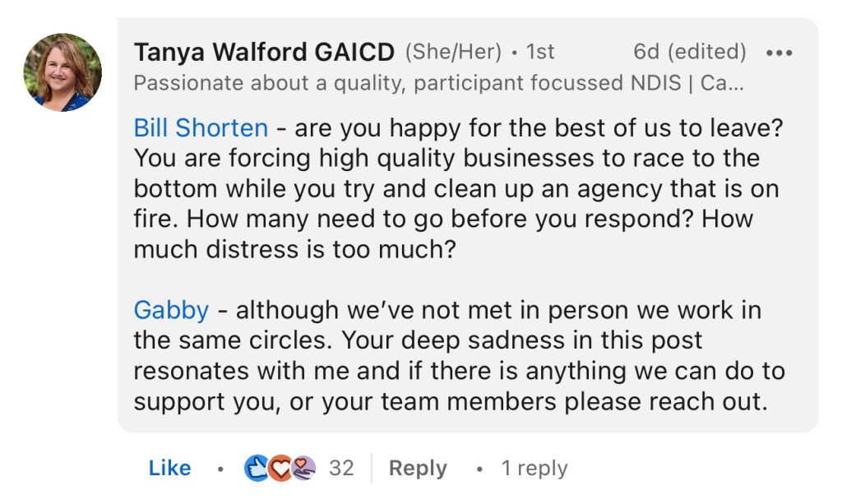Open the Gabby mention link
Image resolution: width=842 pixels, height=504 pixels.
(171, 310)
